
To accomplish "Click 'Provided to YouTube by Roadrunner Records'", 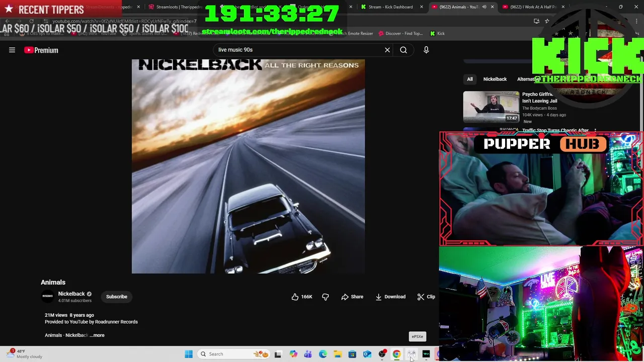I will pos(91,322).
